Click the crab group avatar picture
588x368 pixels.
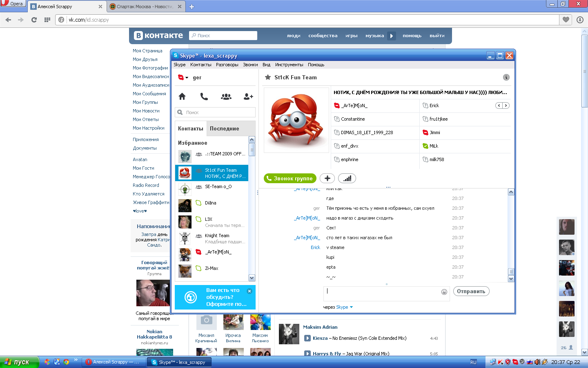coord(296,120)
